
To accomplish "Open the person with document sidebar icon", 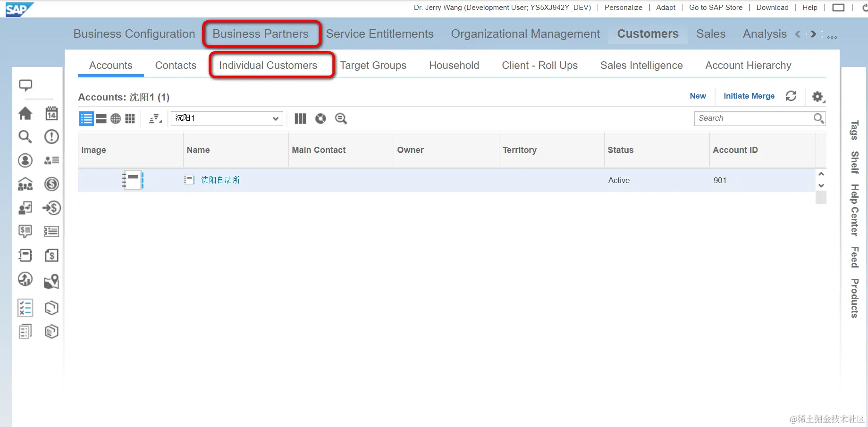I will coord(25,208).
